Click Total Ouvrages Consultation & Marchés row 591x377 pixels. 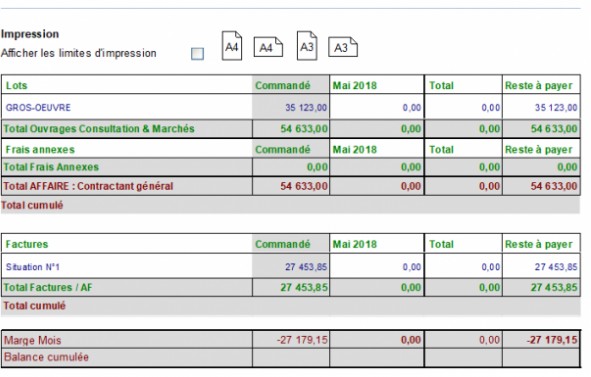[x=291, y=129]
